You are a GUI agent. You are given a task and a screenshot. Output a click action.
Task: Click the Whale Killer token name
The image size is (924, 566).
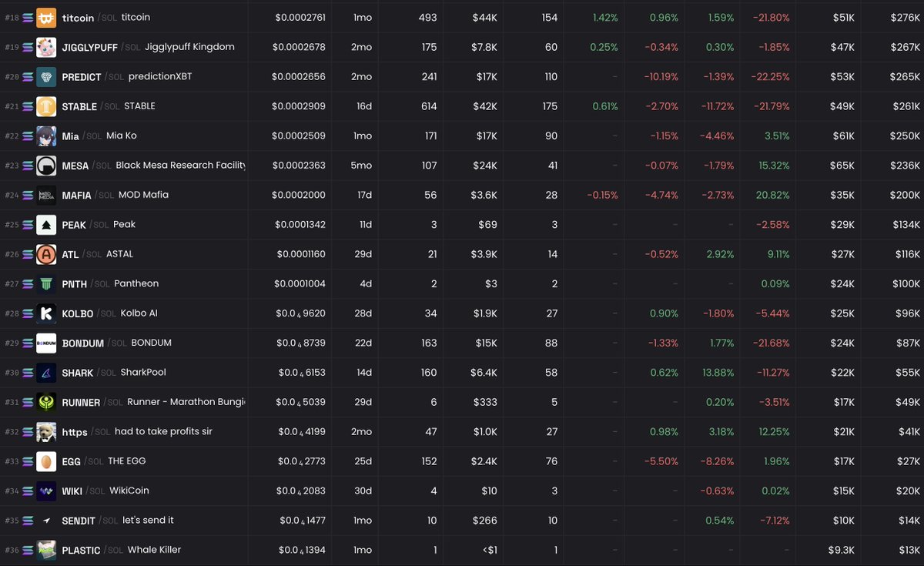pyautogui.click(x=154, y=550)
